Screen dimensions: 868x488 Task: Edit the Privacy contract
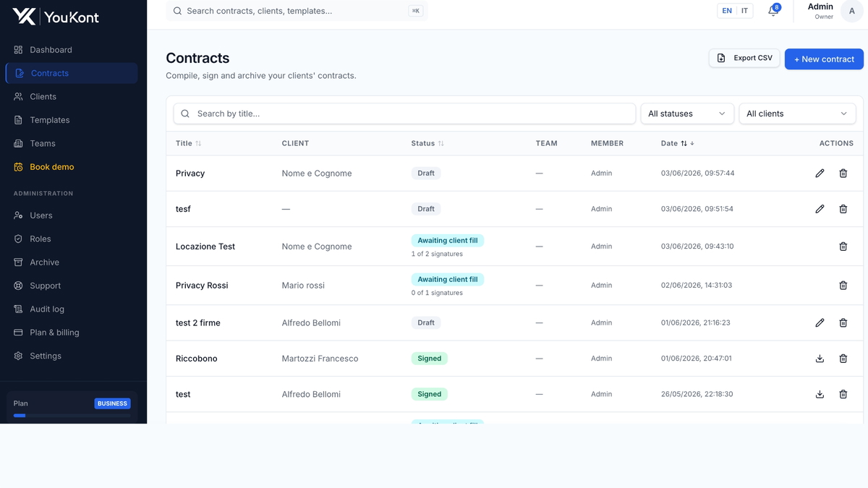[x=820, y=174]
